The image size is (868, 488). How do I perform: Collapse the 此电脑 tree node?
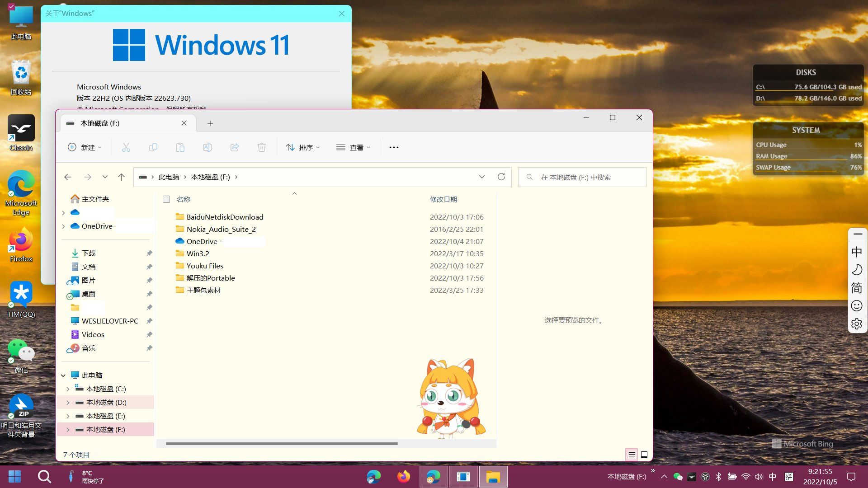tap(63, 375)
